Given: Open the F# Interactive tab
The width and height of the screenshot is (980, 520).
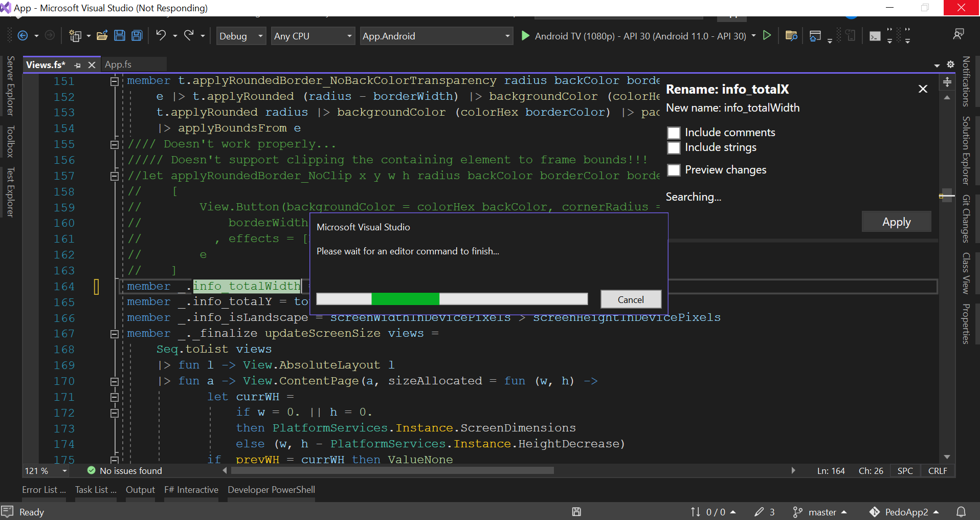Looking at the screenshot, I should pos(191,490).
